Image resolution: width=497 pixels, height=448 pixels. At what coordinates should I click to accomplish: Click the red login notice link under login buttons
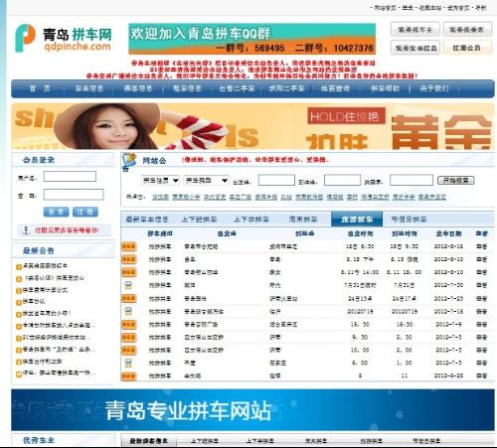click(x=67, y=230)
